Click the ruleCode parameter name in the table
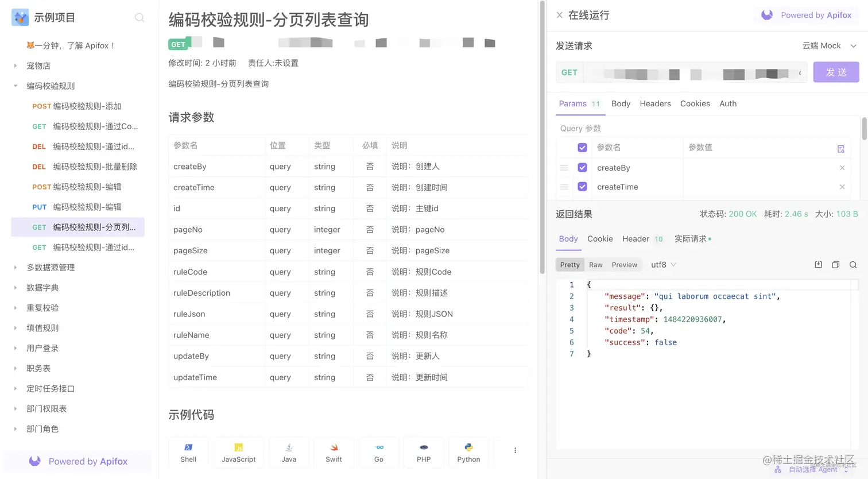 pos(190,272)
